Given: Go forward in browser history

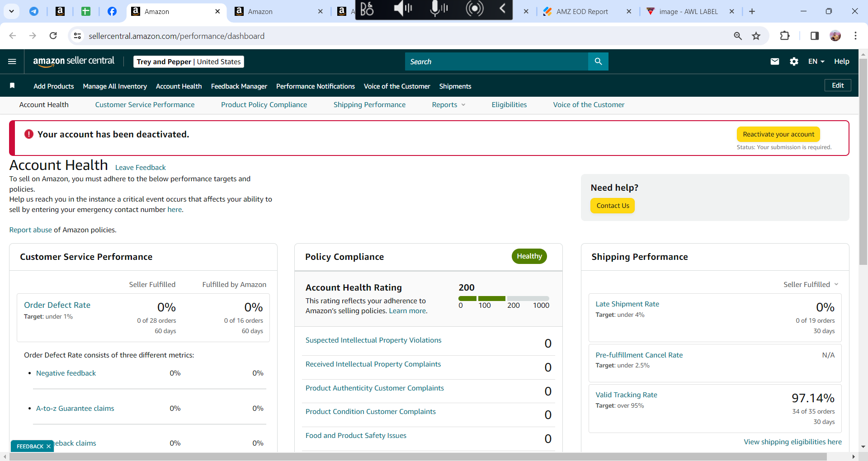Looking at the screenshot, I should [x=33, y=36].
